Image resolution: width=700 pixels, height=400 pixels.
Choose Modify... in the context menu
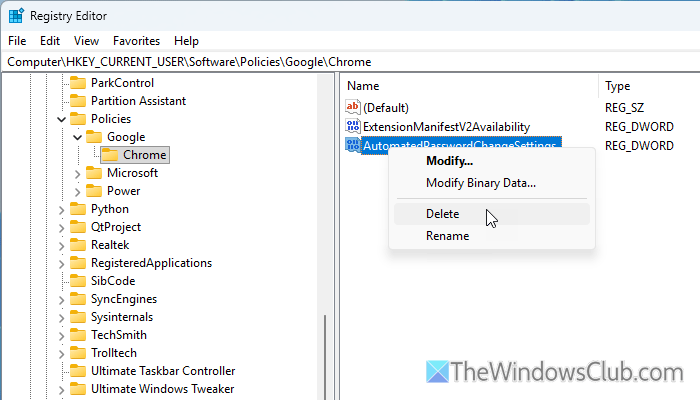point(492,161)
